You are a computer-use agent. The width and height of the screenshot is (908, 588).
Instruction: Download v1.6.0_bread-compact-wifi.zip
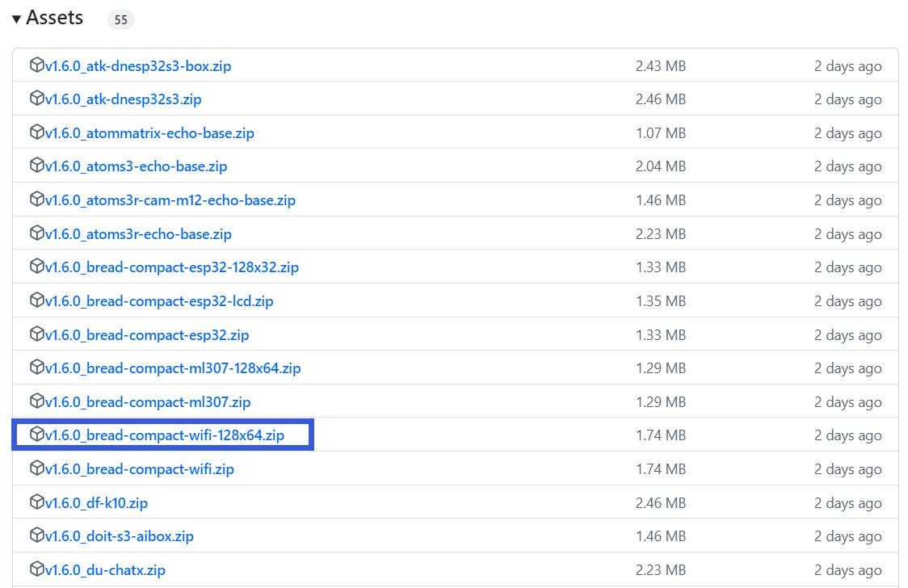140,469
